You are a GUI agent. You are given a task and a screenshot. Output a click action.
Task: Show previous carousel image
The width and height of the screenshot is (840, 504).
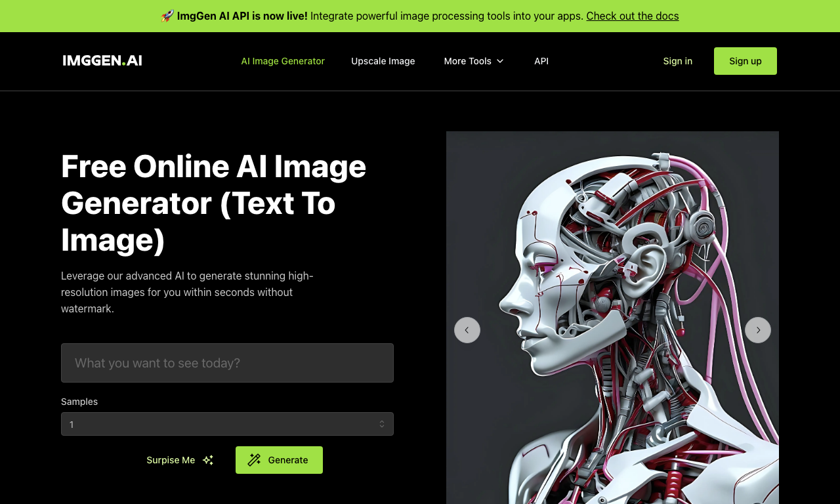point(467,330)
